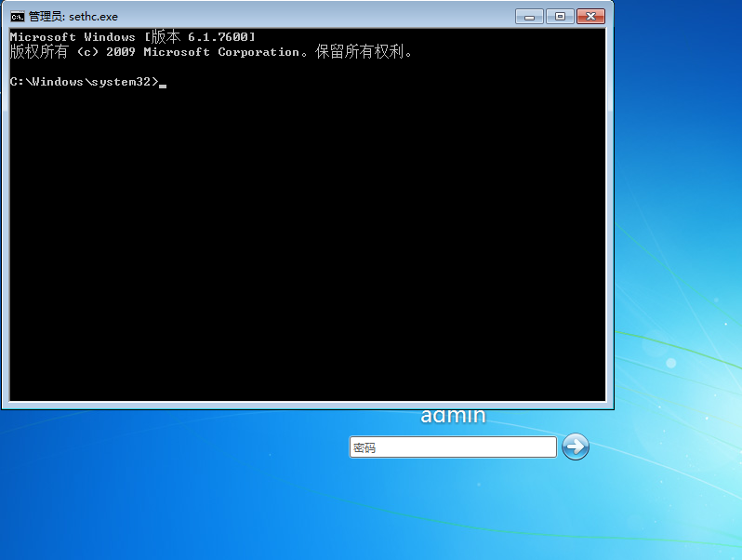742x560 pixels.
Task: Click the console window's bottom border
Action: click(307, 406)
